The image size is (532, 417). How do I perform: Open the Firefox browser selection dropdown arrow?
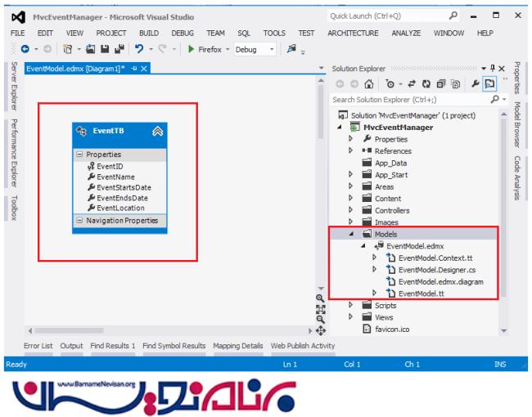[x=228, y=50]
